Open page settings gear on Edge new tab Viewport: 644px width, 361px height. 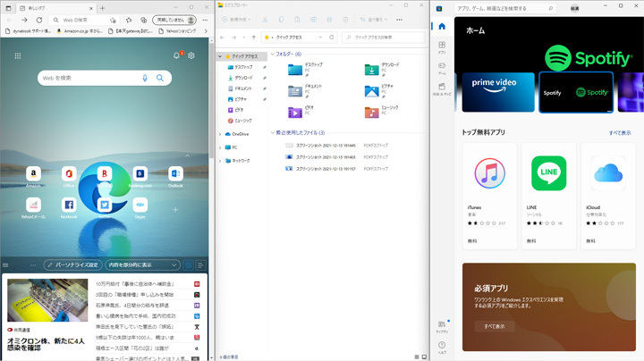pos(191,55)
